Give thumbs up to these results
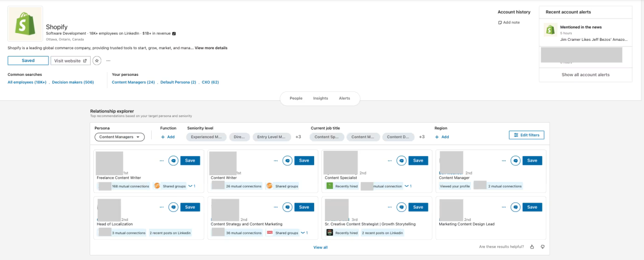The width and height of the screenshot is (644, 260). coord(532,247)
